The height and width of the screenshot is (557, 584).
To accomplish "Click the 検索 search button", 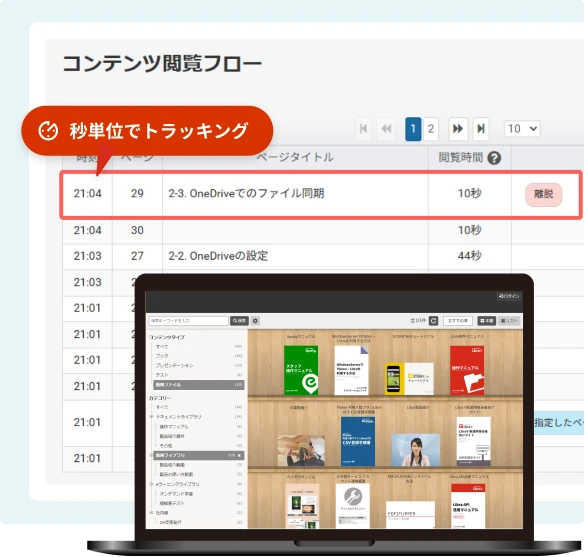I will pyautogui.click(x=239, y=321).
